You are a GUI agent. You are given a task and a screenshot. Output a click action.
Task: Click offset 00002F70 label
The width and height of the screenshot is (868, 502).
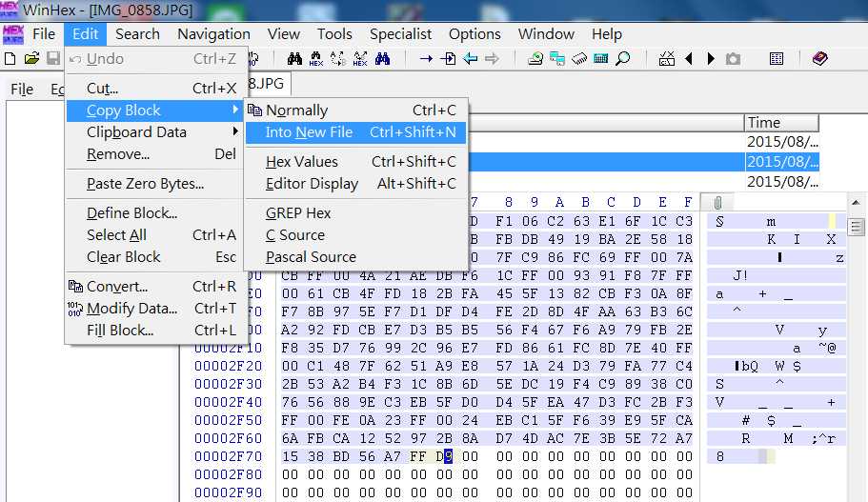(x=228, y=456)
